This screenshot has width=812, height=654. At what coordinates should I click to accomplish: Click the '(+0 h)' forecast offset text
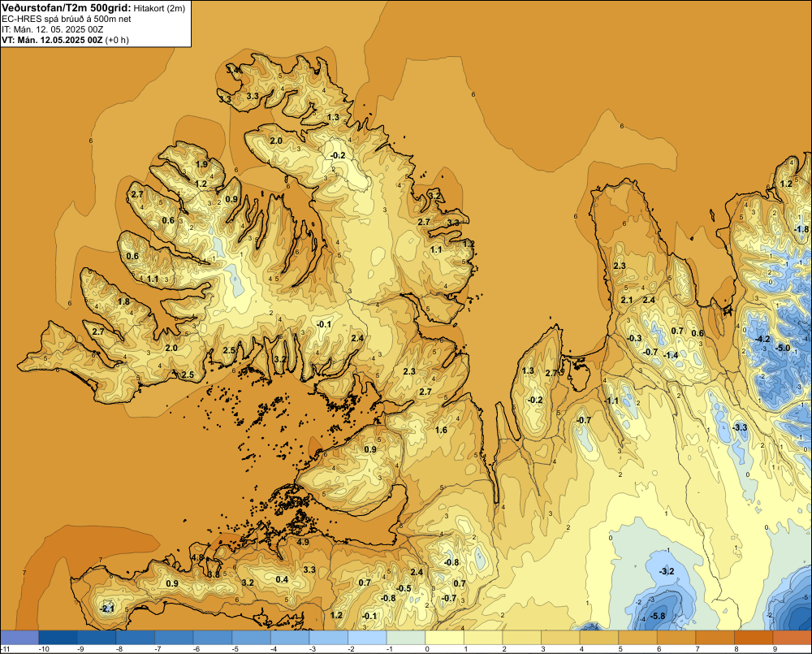pyautogui.click(x=117, y=40)
